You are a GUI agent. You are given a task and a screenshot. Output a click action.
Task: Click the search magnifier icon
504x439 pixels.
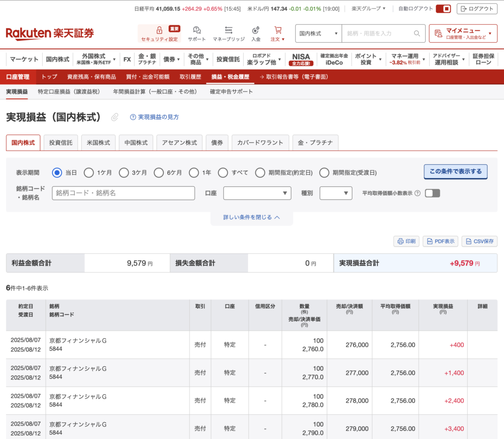(417, 33)
